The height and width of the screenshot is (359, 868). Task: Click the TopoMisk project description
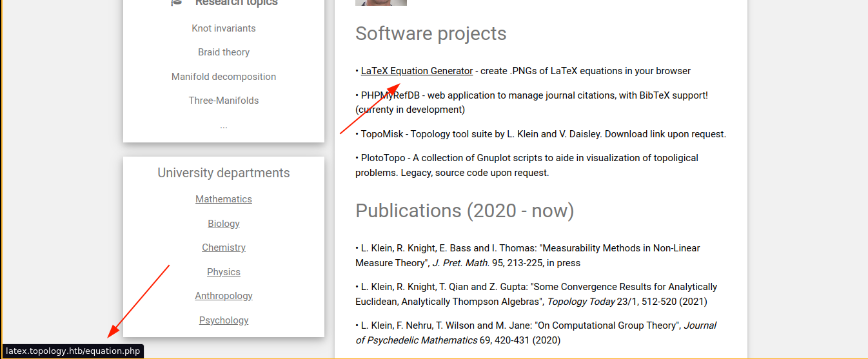point(542,134)
